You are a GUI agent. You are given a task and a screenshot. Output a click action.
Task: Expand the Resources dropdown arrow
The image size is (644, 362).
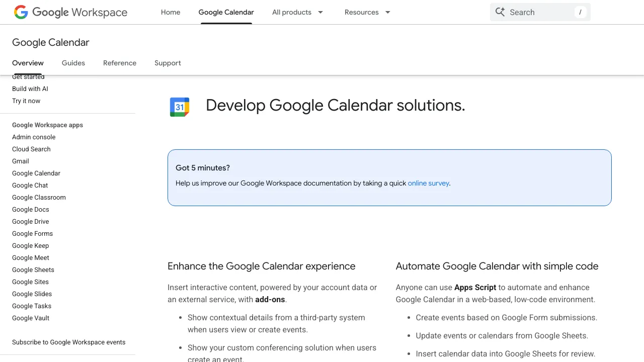[x=388, y=12]
